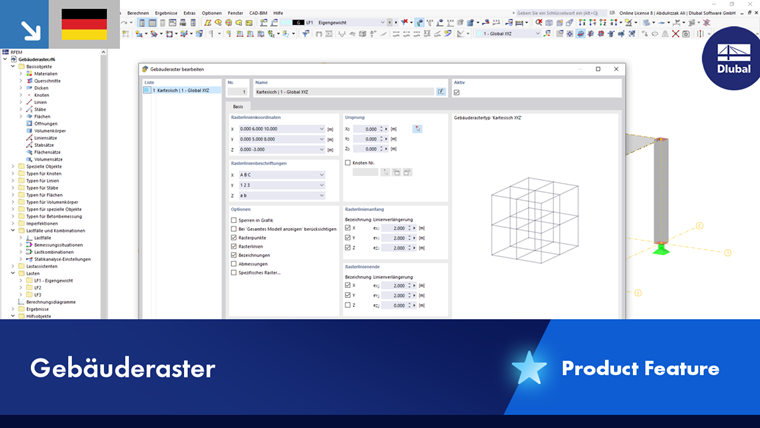Click the Berechnungsdiagramme icon in the navigator
Screen dimensions: 760x428
21,302
